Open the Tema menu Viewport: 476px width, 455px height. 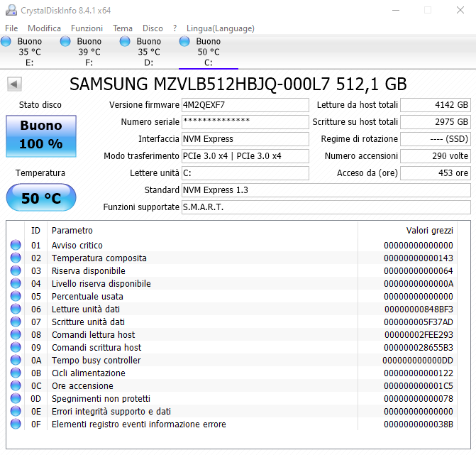[123, 28]
